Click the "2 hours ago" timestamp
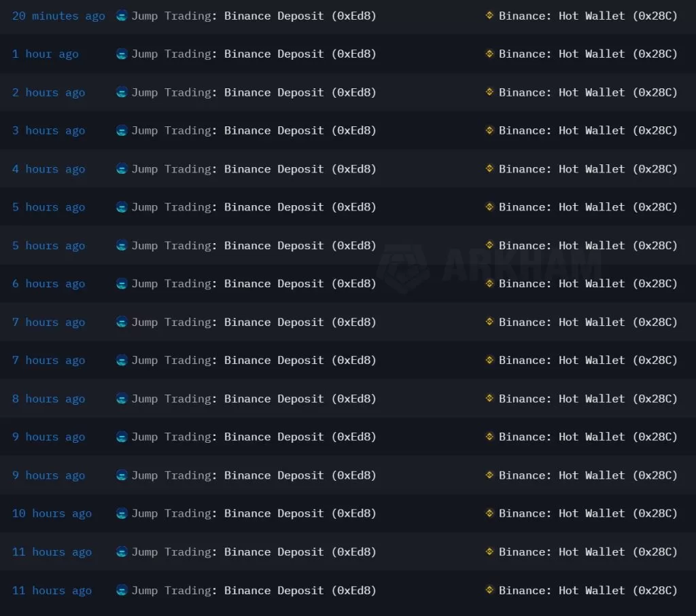Viewport: 696px width, 616px height. pos(48,92)
